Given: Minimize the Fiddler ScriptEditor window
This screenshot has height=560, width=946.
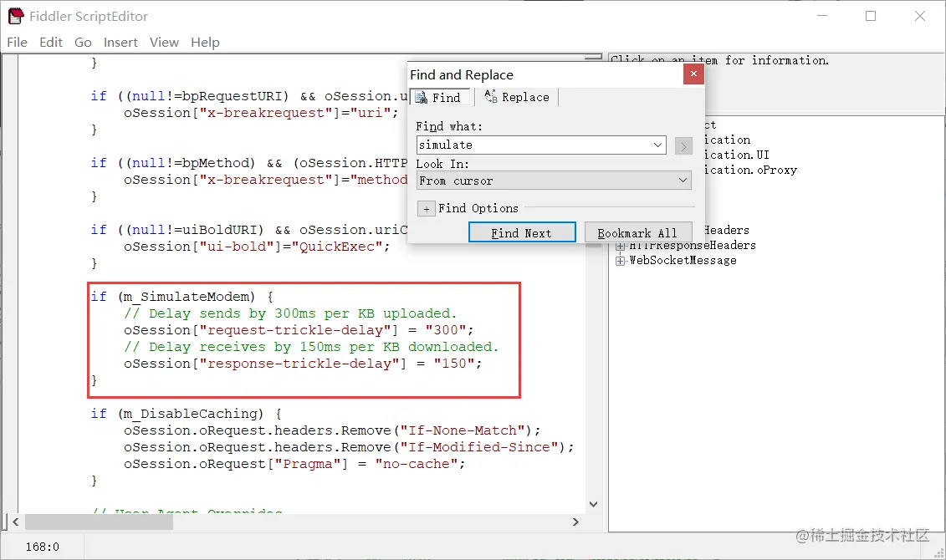Looking at the screenshot, I should point(821,16).
